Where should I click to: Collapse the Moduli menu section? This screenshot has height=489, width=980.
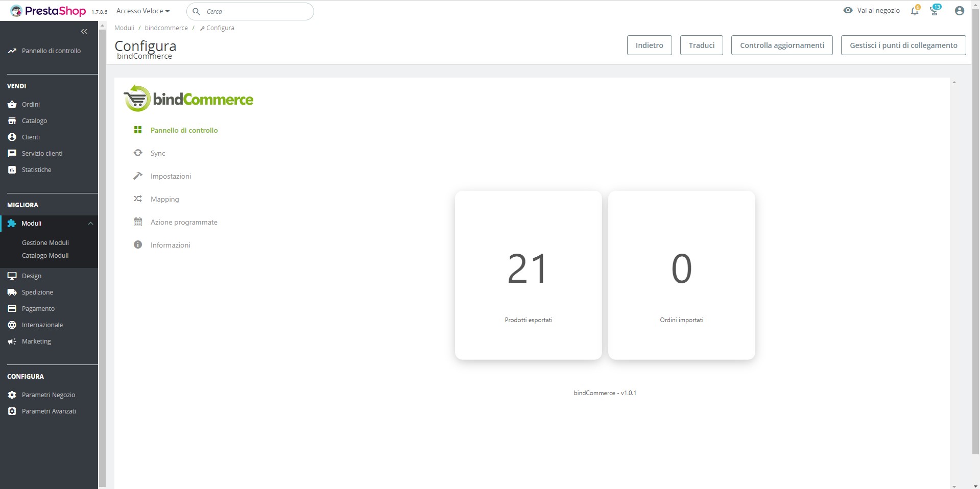tap(90, 224)
